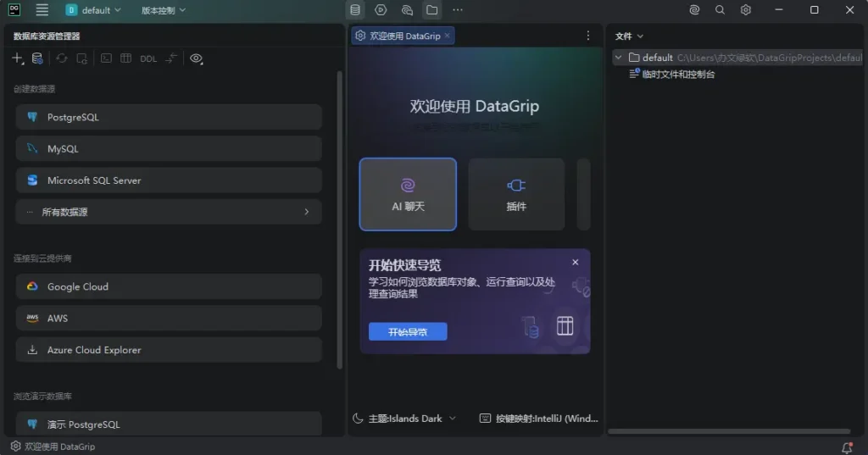This screenshot has width=868, height=455.
Task: Create a Microsoft SQL Server data source
Action: click(x=169, y=180)
